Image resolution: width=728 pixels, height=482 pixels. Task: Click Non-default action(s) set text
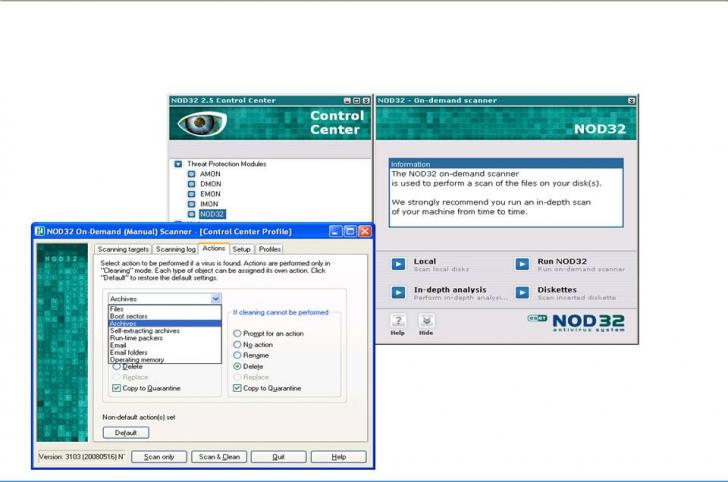(x=139, y=417)
